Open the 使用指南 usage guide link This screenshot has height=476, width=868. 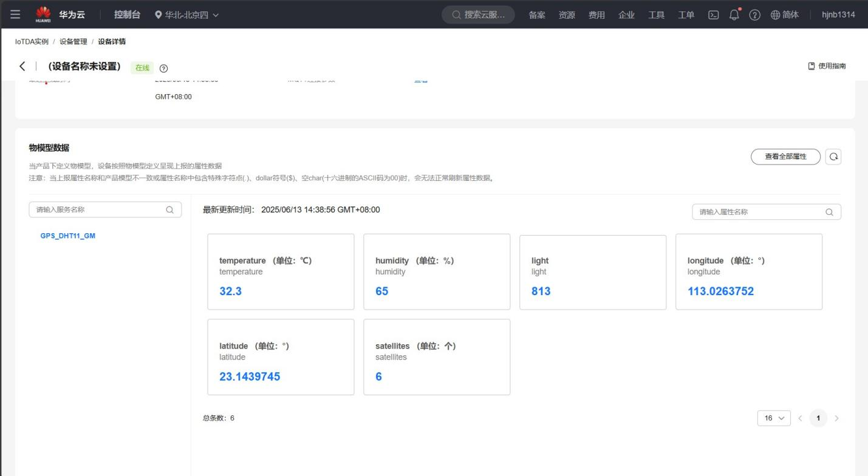[827, 66]
